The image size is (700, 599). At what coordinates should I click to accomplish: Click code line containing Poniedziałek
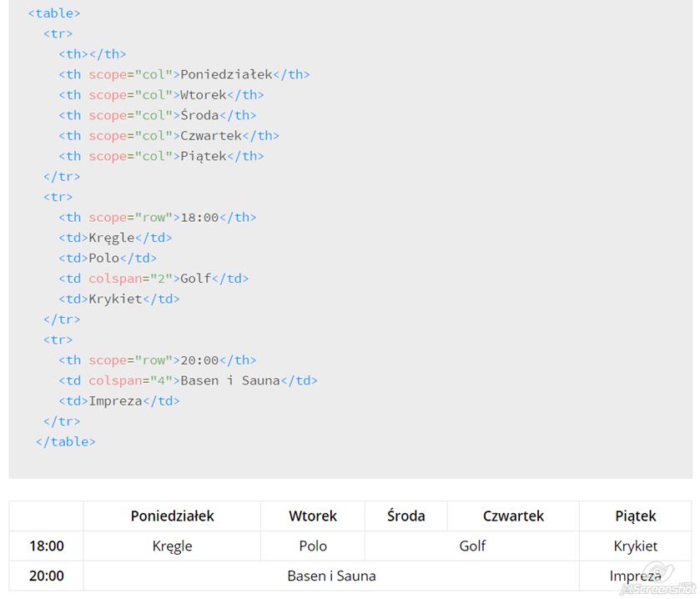pos(184,74)
